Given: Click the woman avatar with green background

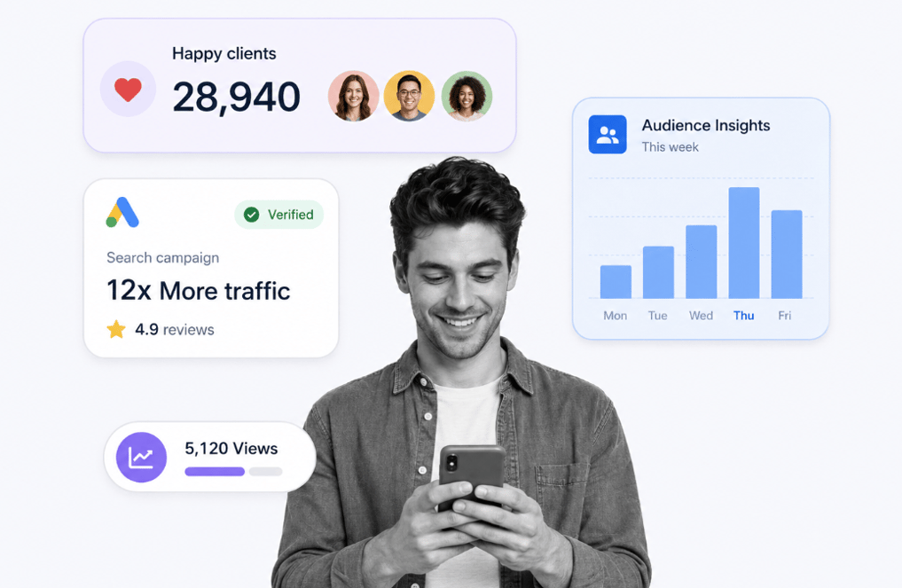Looking at the screenshot, I should [x=467, y=96].
